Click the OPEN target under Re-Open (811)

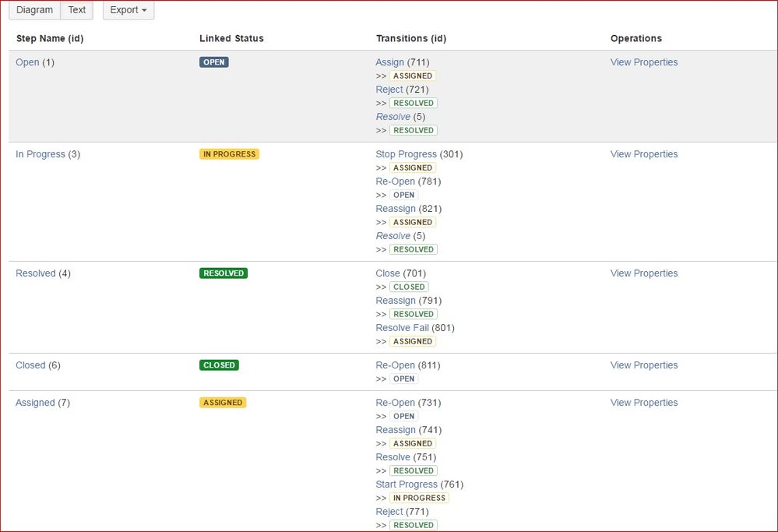point(404,378)
